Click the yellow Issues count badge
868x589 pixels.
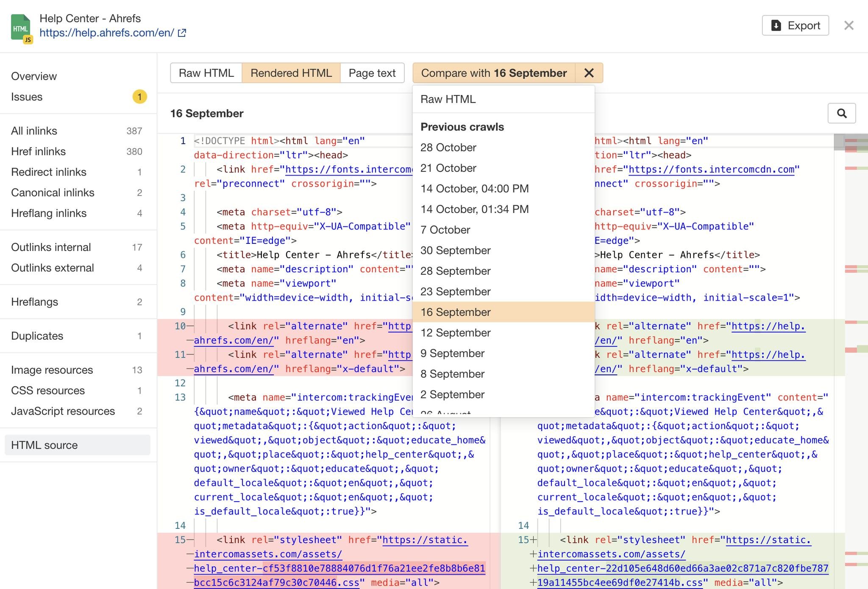tap(139, 97)
